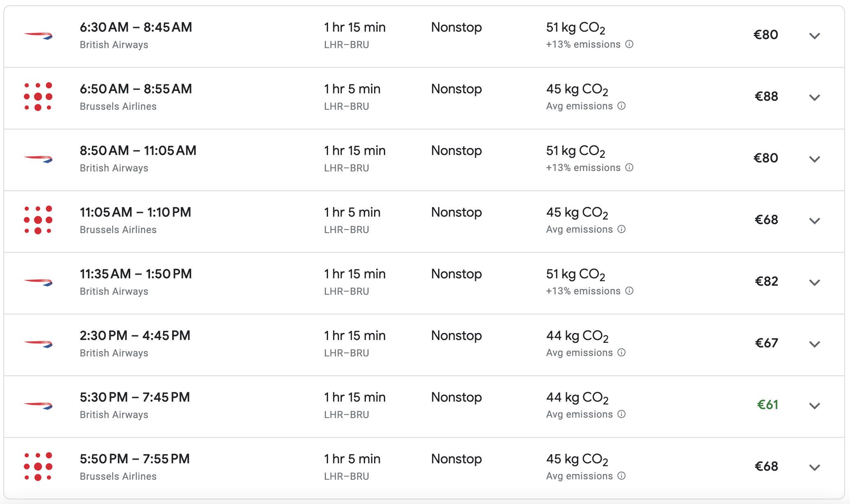Open emissions info for the 8:50 AM flight

point(629,168)
